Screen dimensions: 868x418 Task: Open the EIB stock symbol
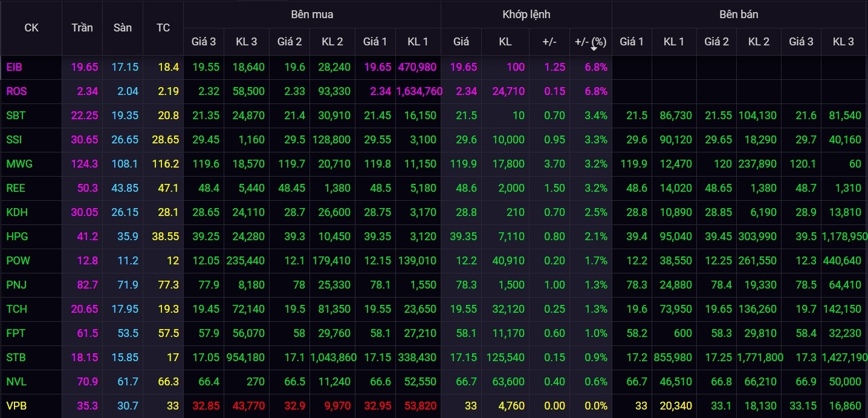coord(14,67)
